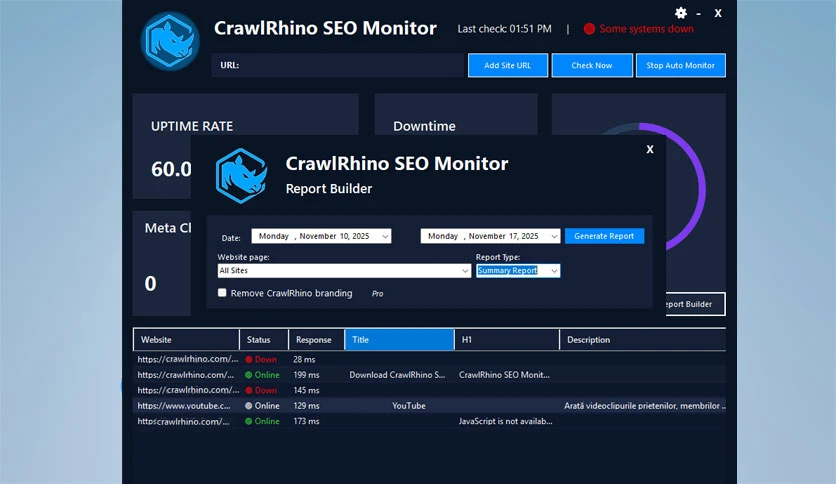Sort by H1 column header

tap(507, 340)
